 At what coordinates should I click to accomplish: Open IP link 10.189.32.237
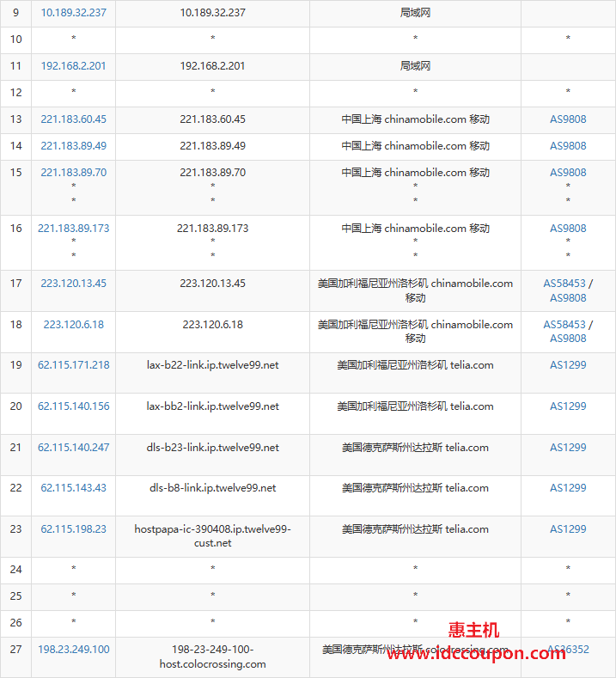tap(74, 13)
